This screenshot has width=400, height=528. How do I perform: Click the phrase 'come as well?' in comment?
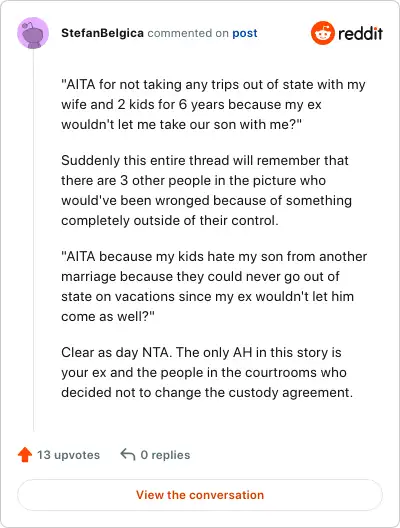point(108,317)
